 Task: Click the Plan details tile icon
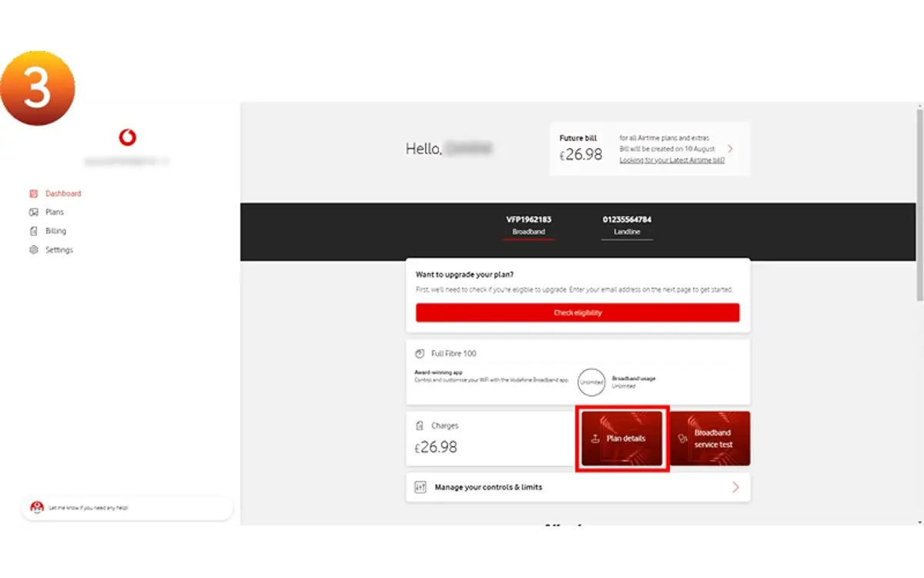[594, 439]
